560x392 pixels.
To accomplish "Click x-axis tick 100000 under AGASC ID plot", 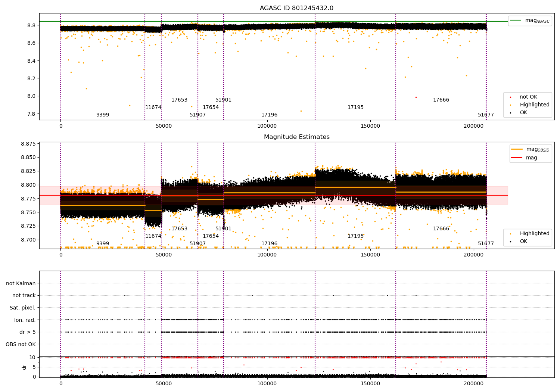I will [x=267, y=126].
